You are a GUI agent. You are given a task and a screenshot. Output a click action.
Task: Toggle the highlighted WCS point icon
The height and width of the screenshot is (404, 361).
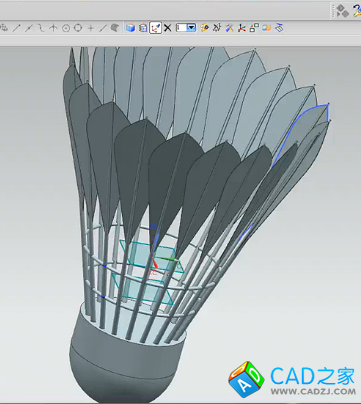pyautogui.click(x=156, y=28)
